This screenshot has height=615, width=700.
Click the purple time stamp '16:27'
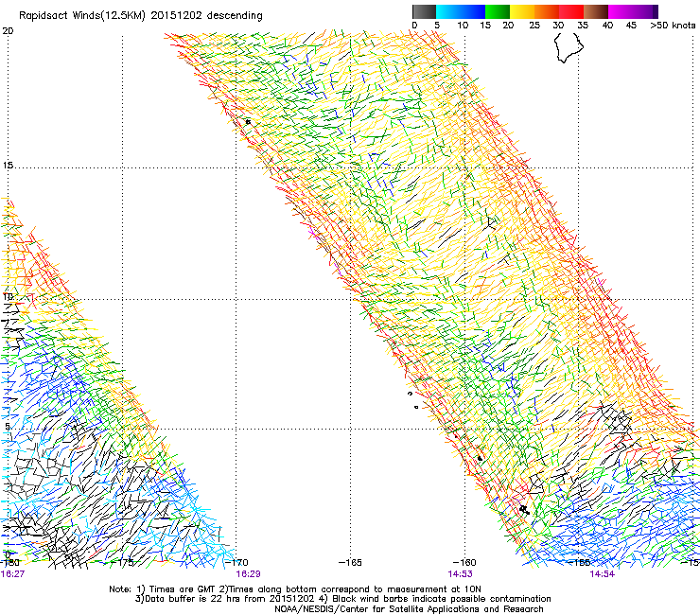(x=12, y=574)
